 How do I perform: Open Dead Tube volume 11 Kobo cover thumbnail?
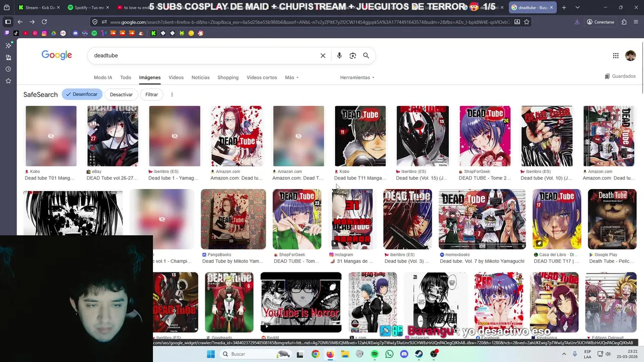pos(360,136)
